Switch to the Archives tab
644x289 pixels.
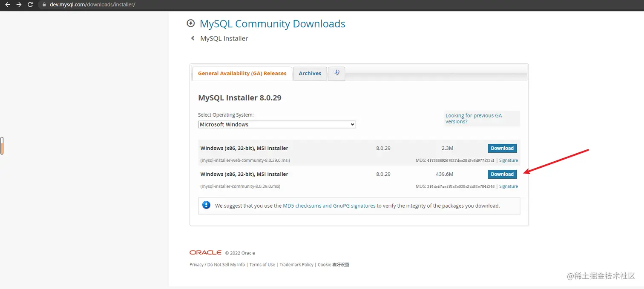click(x=310, y=73)
